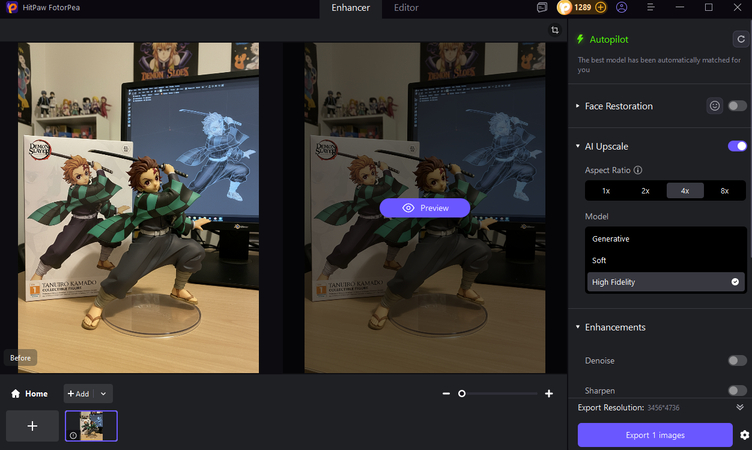Click the Autopilot refresh icon

coord(741,39)
